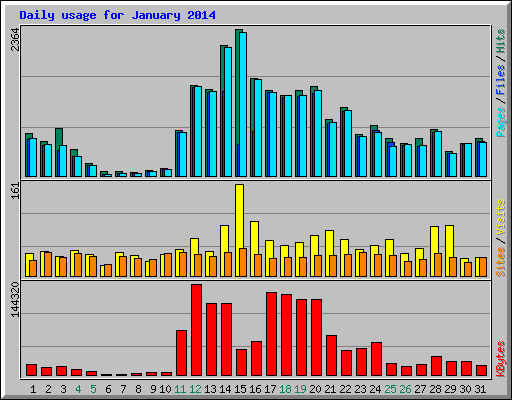Click green weekend day 25 label
This screenshot has width=512, height=400.
pyautogui.click(x=390, y=389)
